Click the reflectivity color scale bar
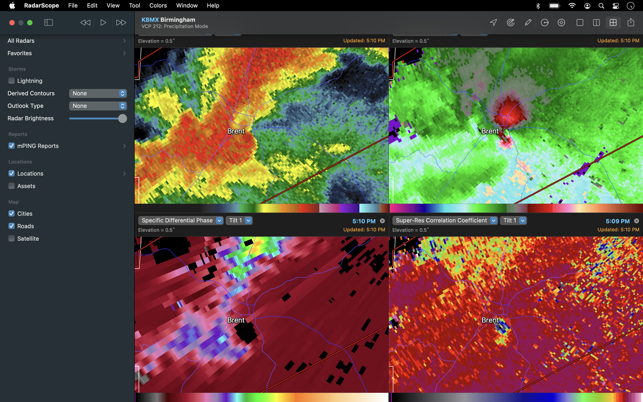This screenshot has width=643, height=402. [262, 208]
